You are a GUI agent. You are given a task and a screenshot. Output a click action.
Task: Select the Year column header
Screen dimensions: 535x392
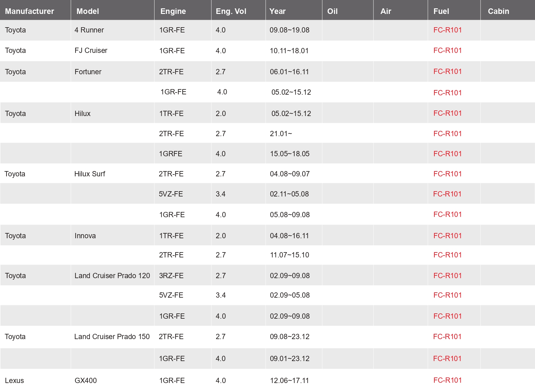pos(277,11)
